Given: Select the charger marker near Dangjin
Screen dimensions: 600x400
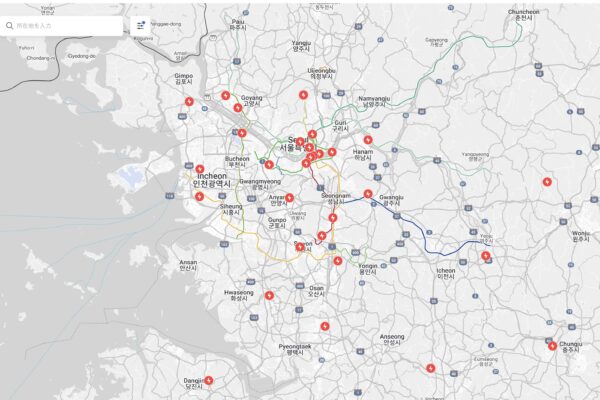Looking at the screenshot, I should pos(209,380).
